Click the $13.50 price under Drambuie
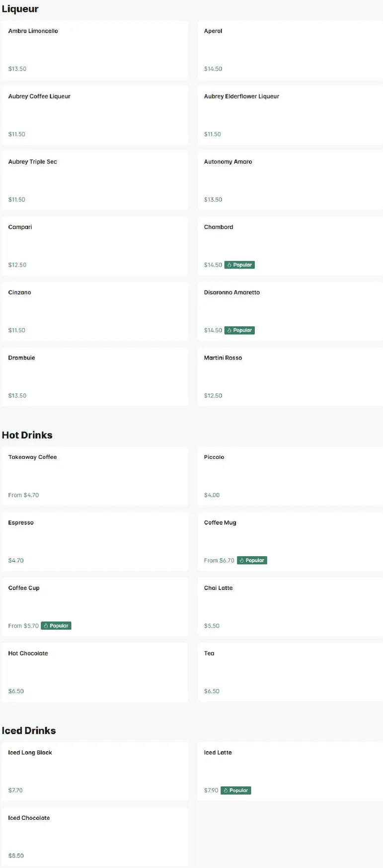 [x=17, y=396]
